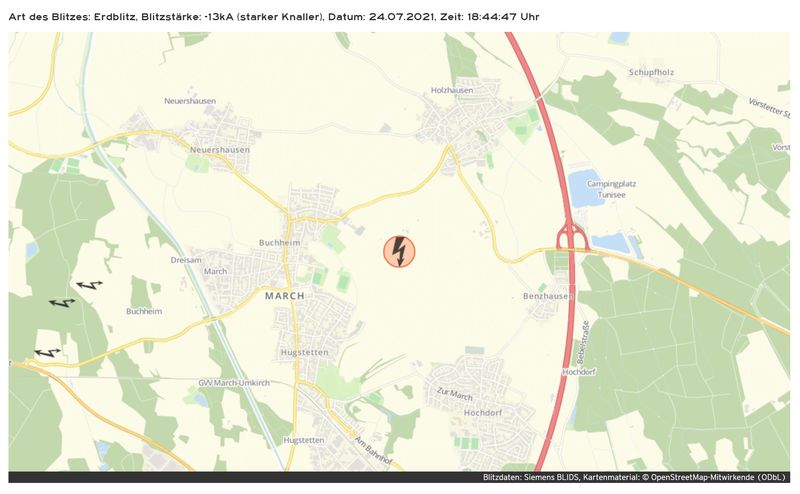The height and width of the screenshot is (494, 800).
Task: Click the Schupfholz place label
Action: tap(651, 72)
